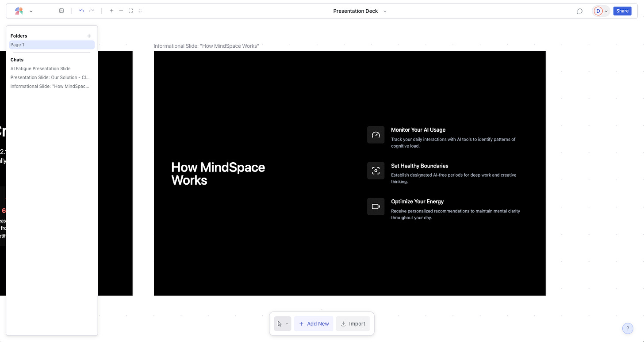Open the AI Fatigue Presentation Slide chat
This screenshot has height=342, width=644.
41,68
